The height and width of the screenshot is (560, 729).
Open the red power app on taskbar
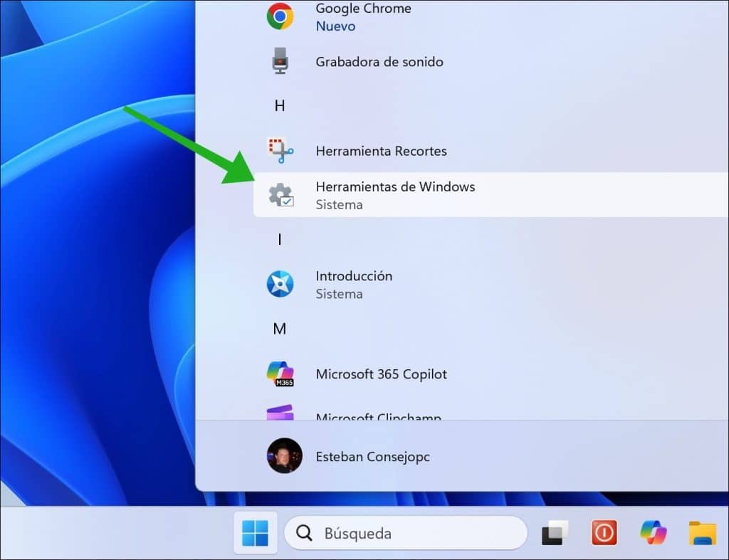tap(604, 532)
